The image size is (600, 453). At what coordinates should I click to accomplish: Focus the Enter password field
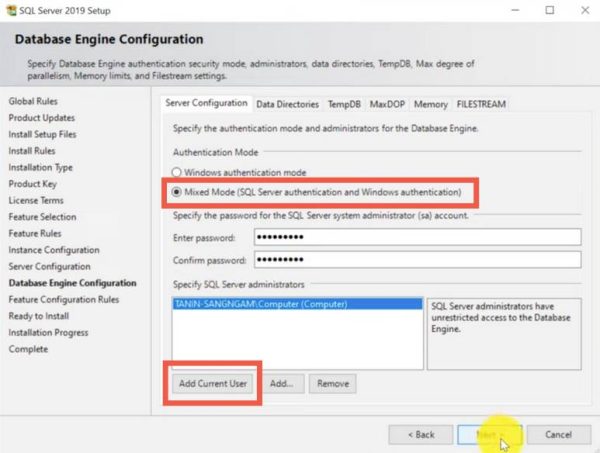pyautogui.click(x=417, y=237)
